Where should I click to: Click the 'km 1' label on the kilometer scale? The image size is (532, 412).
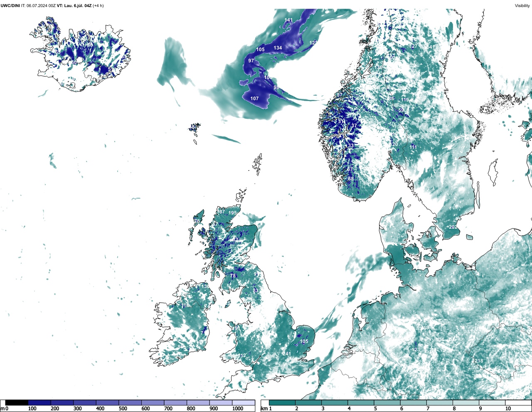click(266, 409)
